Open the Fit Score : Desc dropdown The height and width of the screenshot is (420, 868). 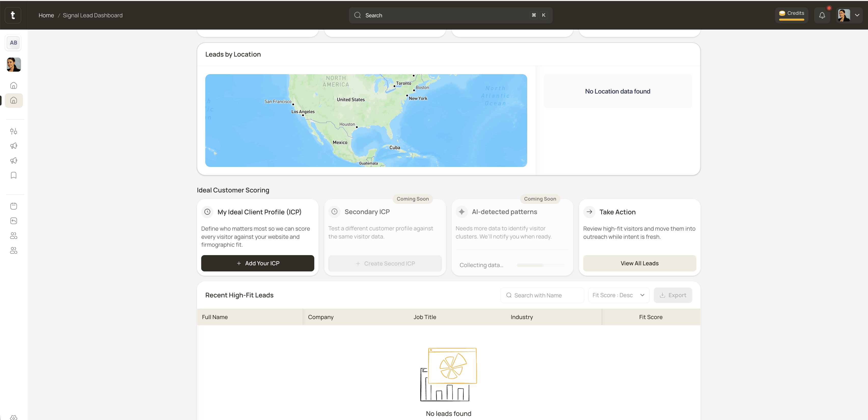pos(619,295)
